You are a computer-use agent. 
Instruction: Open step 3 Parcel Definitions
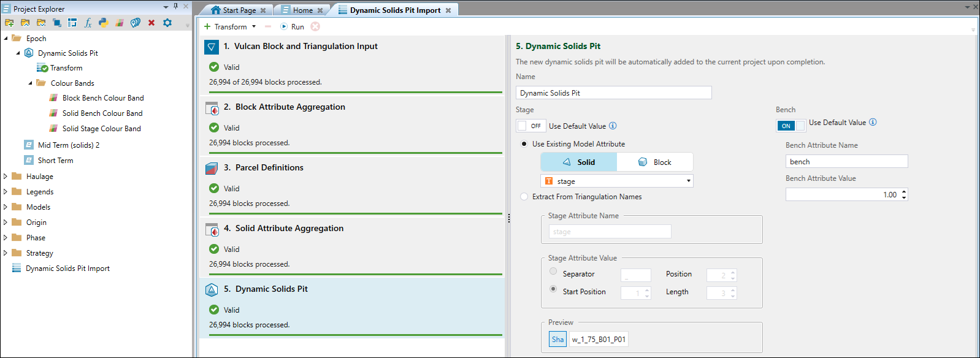[x=351, y=185]
